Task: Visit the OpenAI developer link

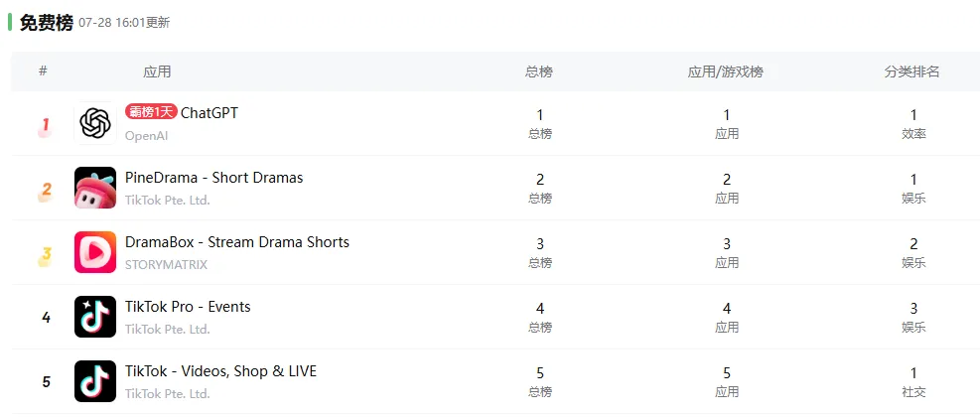Action: pos(146,136)
